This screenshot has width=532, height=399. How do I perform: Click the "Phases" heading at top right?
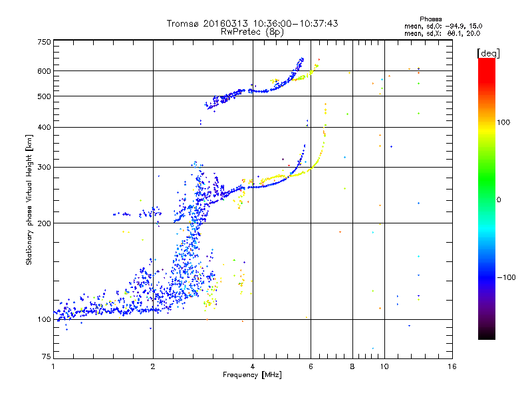(x=430, y=19)
